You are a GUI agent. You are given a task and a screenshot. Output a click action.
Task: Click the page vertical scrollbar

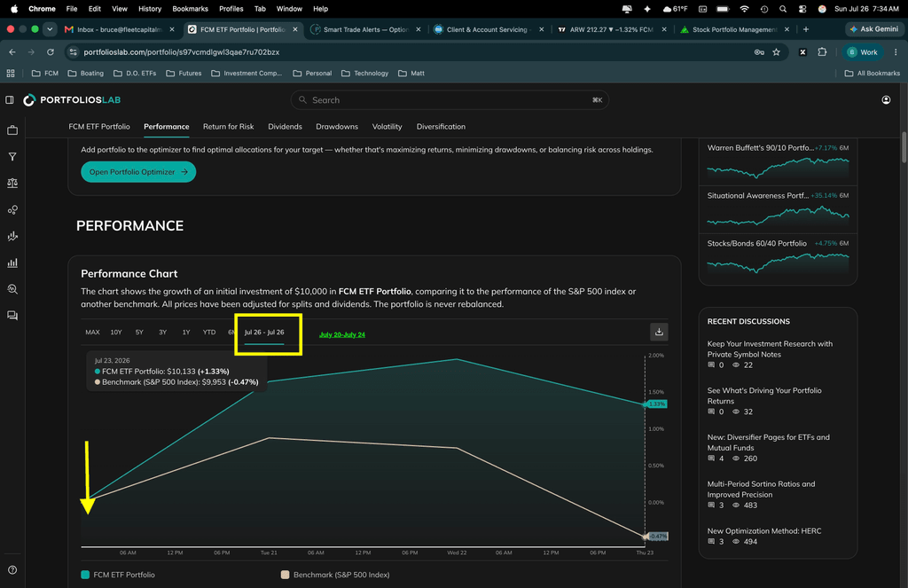[904, 148]
